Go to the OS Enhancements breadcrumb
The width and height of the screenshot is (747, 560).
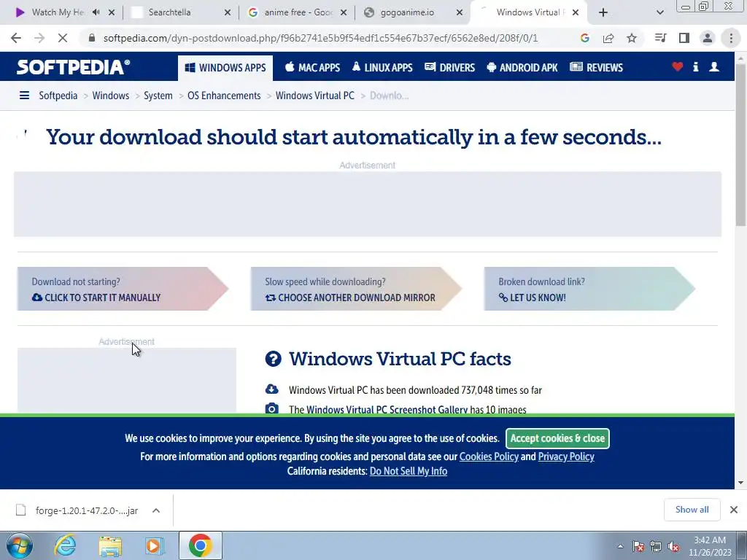click(x=224, y=96)
